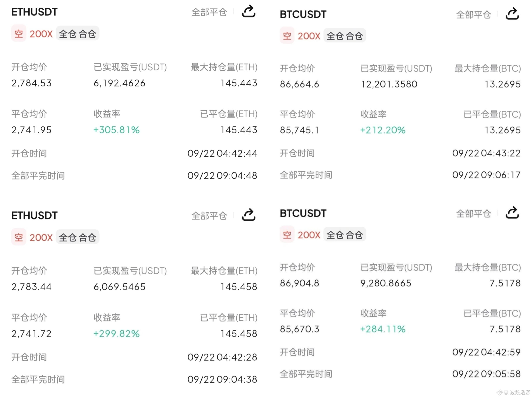Click the 空 badge on top-right BTCUSDT

point(287,35)
